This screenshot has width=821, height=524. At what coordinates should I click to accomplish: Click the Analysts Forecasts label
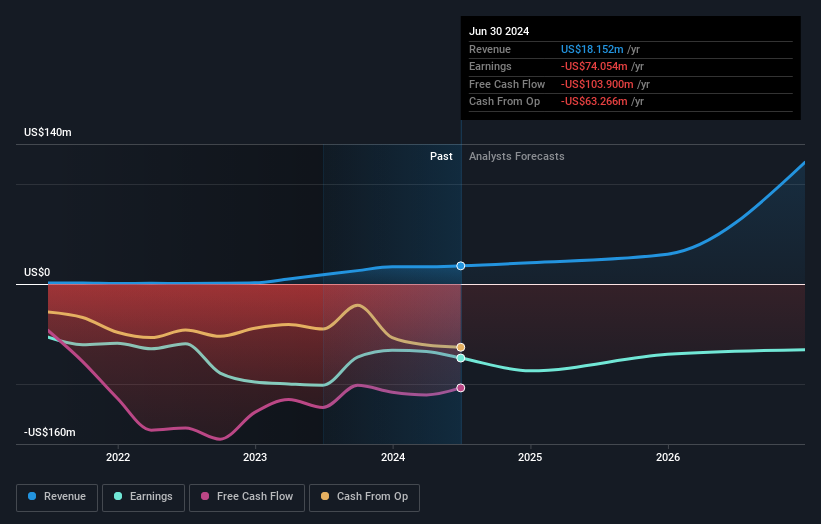click(517, 157)
